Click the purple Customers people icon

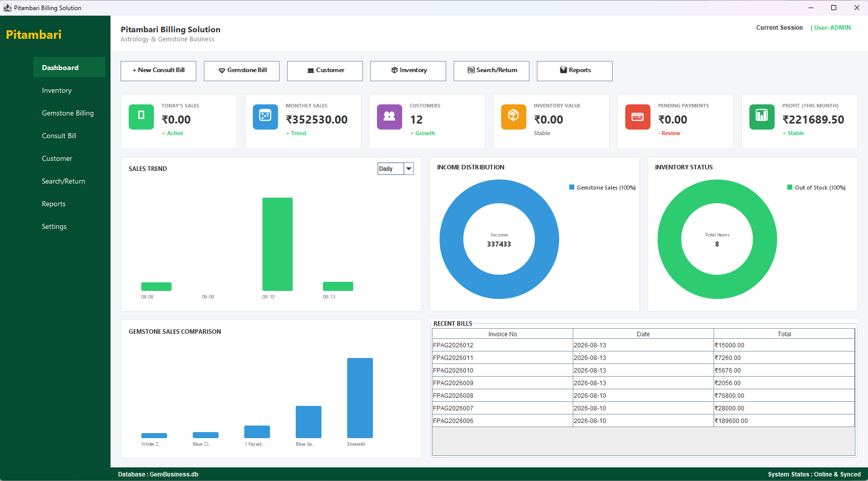tap(390, 117)
